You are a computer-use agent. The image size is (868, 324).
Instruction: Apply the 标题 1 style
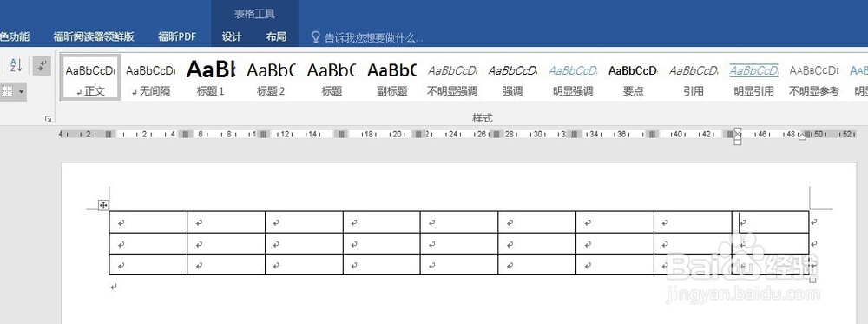[211, 77]
